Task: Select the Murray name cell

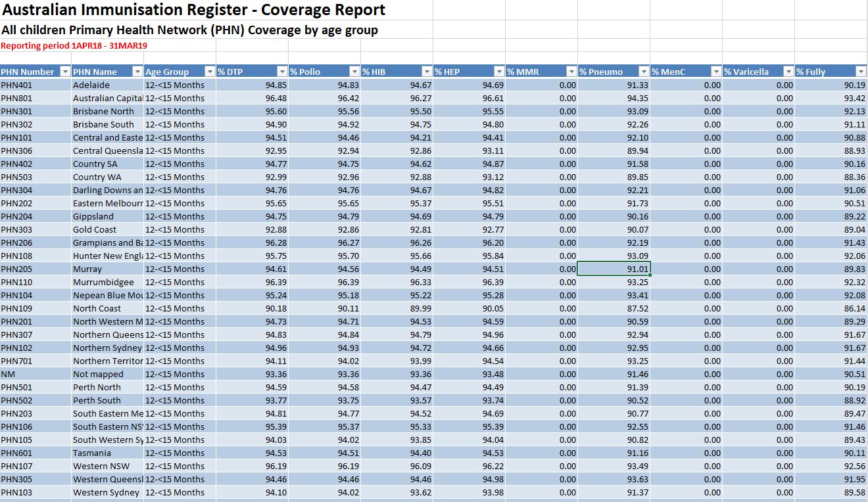Action: (107, 269)
